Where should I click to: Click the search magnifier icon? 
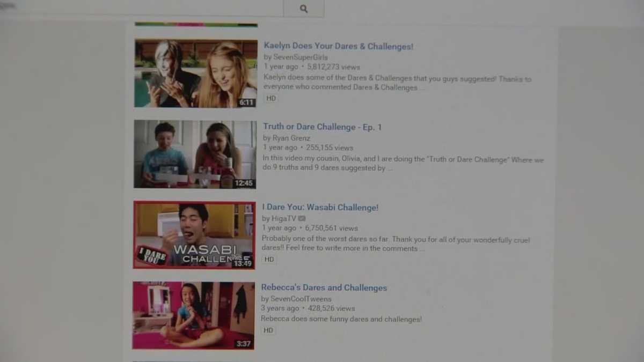(304, 9)
